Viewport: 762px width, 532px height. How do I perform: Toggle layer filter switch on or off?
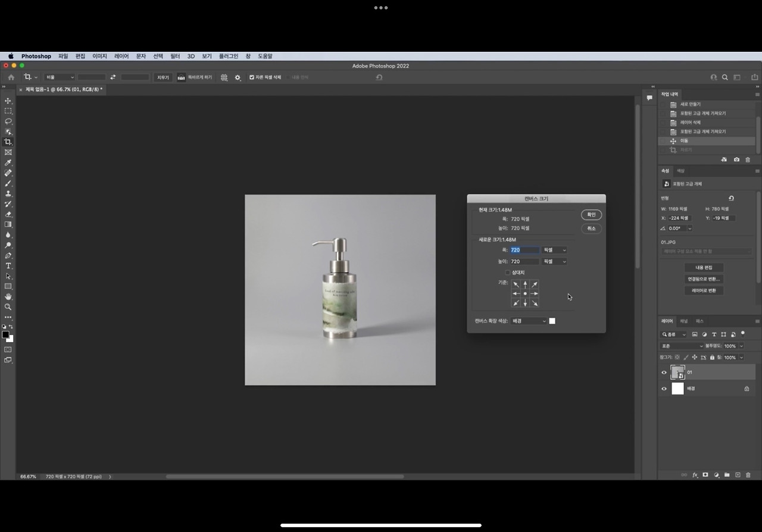click(743, 334)
